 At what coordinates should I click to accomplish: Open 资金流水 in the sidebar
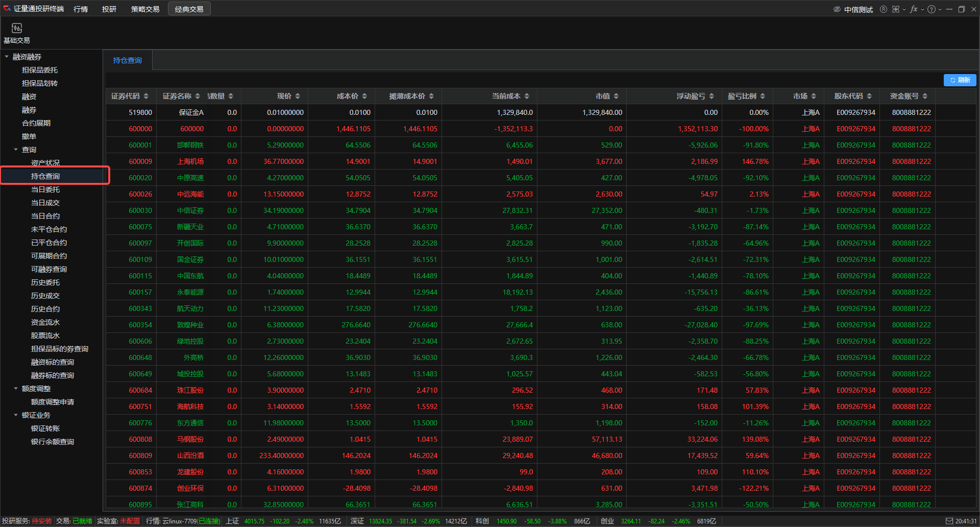[x=45, y=322]
